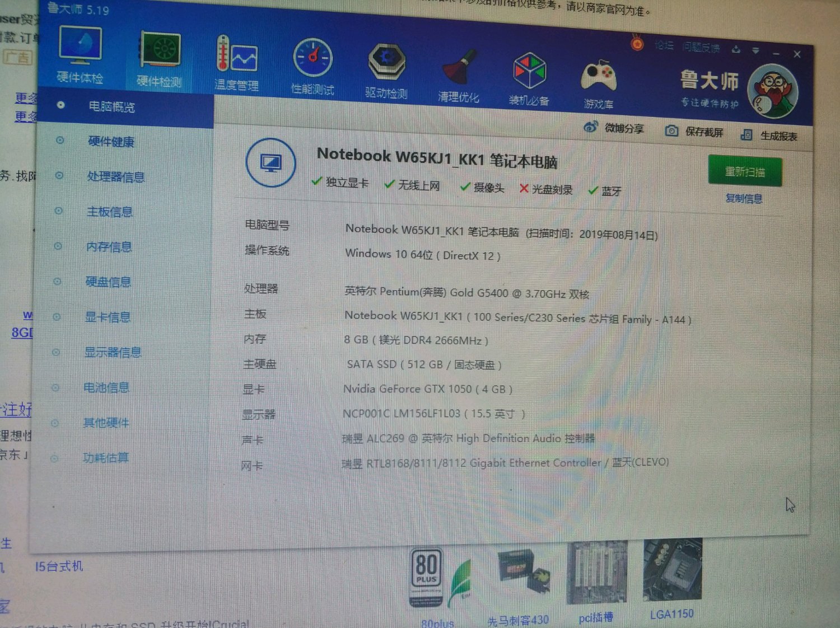
Task: Click the 8 GB DDR4 2666MHz memory value
Action: pyautogui.click(x=416, y=340)
